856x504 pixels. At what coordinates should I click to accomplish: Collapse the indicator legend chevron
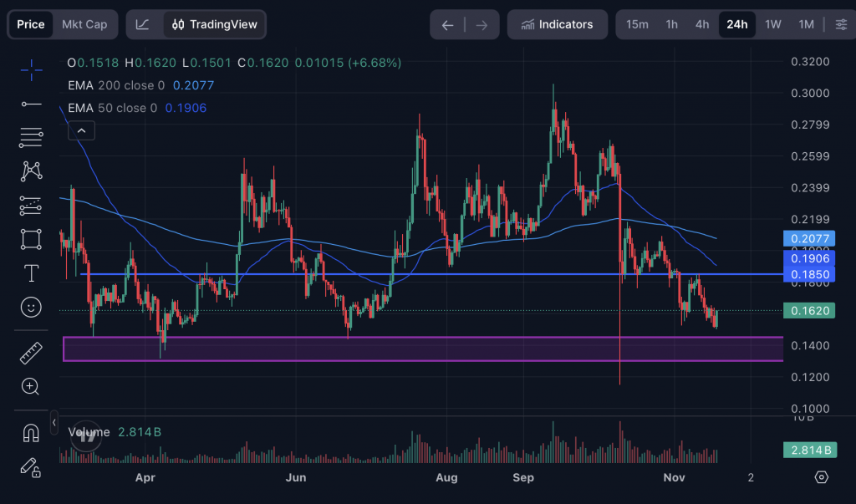pyautogui.click(x=82, y=130)
